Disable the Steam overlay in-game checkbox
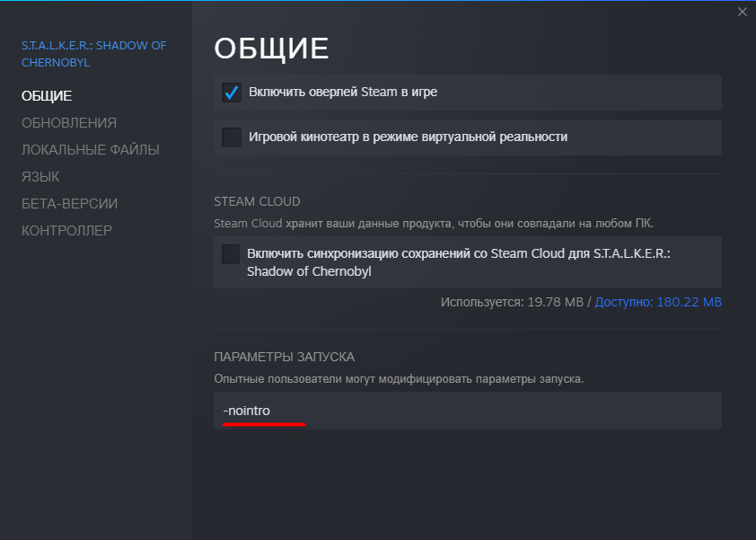 232,93
